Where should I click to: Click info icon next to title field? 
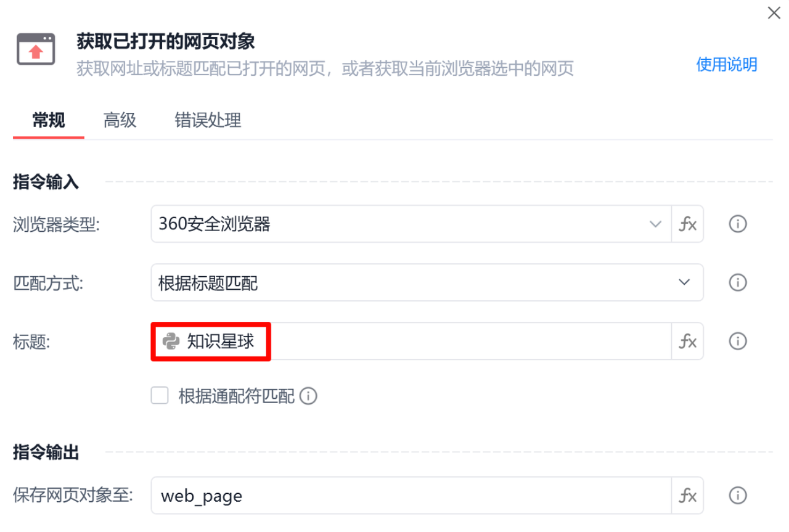tap(738, 340)
